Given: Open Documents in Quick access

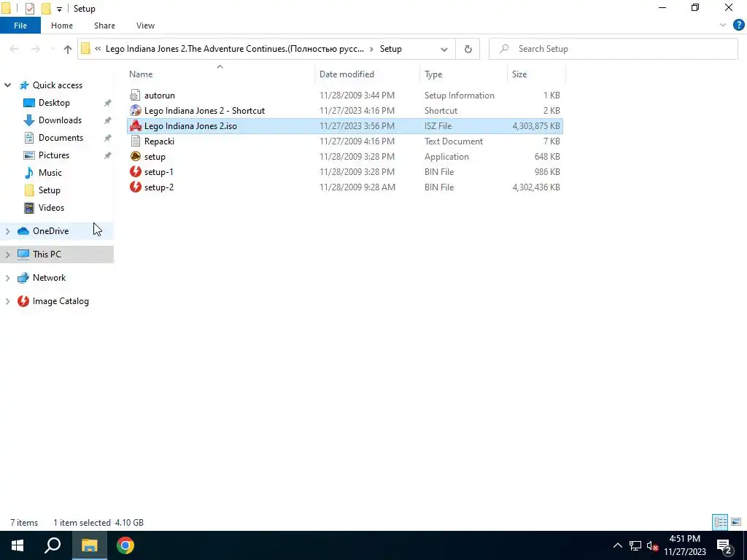Looking at the screenshot, I should (x=61, y=138).
